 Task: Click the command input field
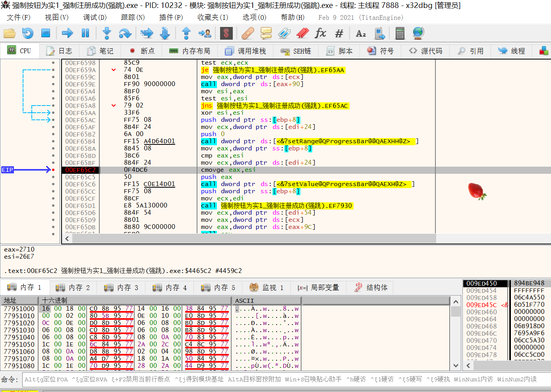[x=286, y=379]
